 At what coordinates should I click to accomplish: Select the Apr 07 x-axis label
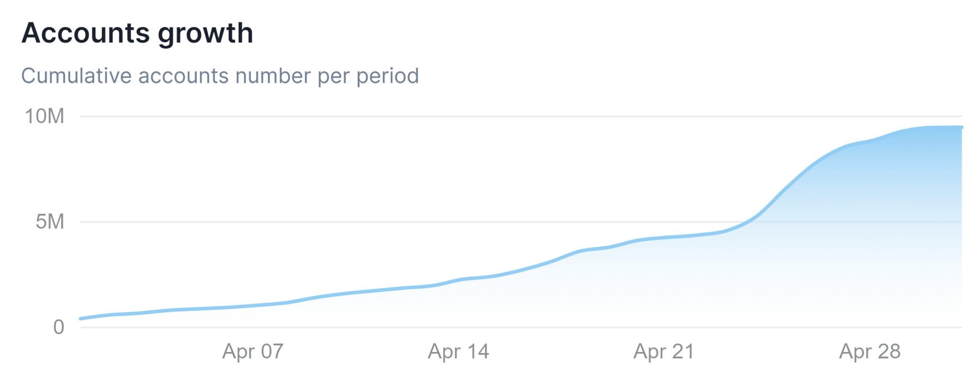pos(253,352)
